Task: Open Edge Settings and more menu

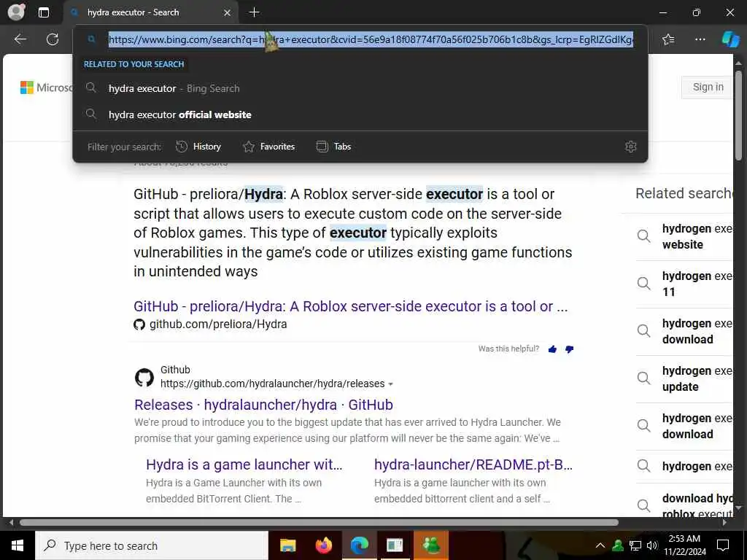Action: [x=700, y=39]
